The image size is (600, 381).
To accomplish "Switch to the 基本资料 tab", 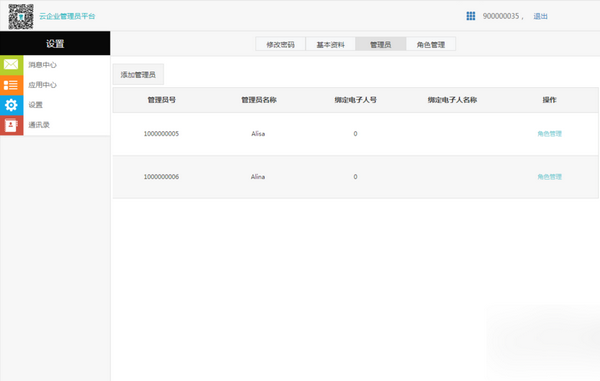I will pos(331,44).
